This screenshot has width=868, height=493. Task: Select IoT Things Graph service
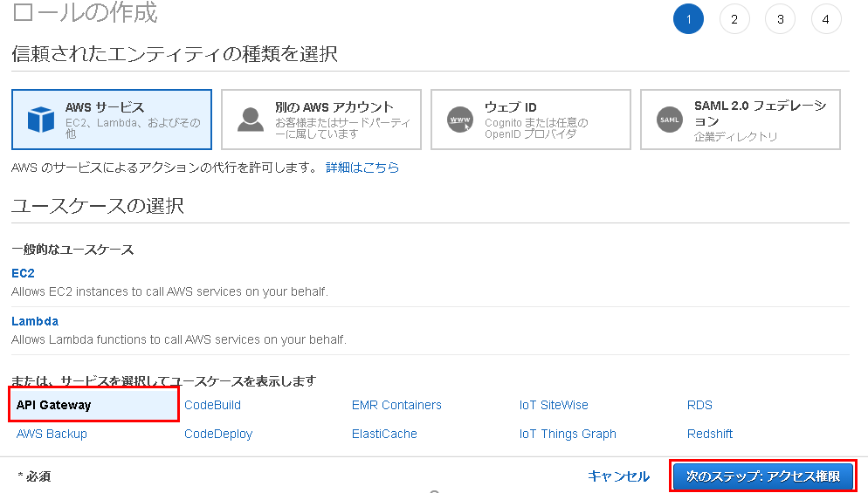[568, 434]
